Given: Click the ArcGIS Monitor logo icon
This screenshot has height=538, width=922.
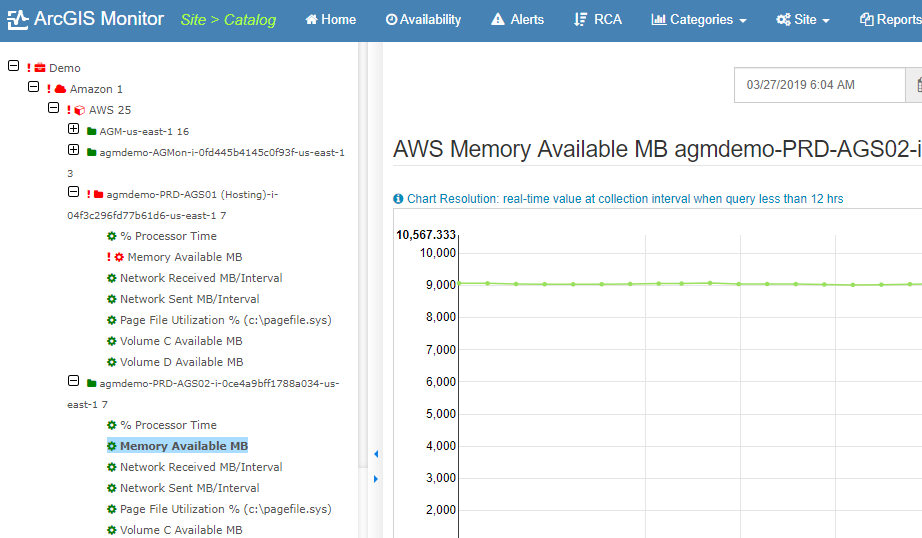Looking at the screenshot, I should (x=17, y=19).
